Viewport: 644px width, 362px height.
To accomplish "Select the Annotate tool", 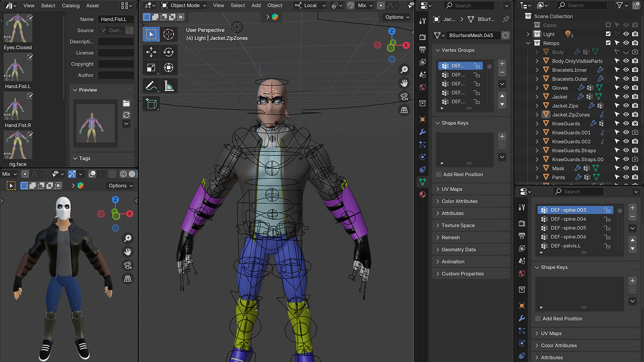I will pyautogui.click(x=151, y=86).
